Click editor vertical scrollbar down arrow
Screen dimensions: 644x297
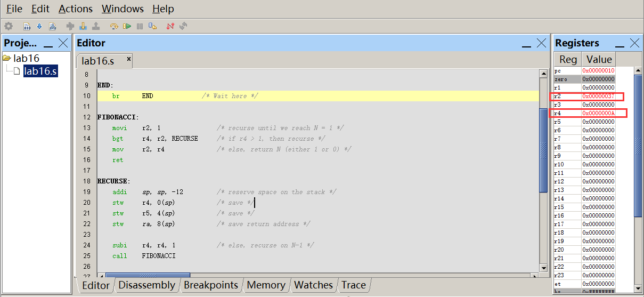tap(543, 268)
